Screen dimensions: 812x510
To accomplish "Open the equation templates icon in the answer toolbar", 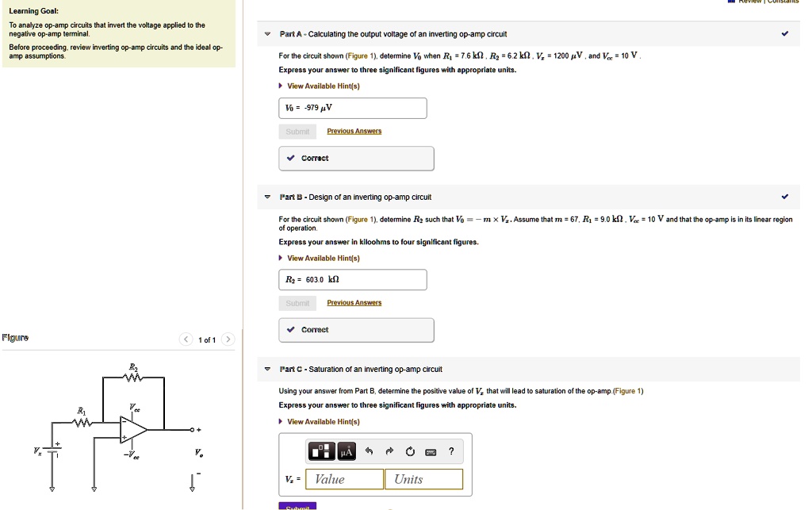I will pos(322,451).
